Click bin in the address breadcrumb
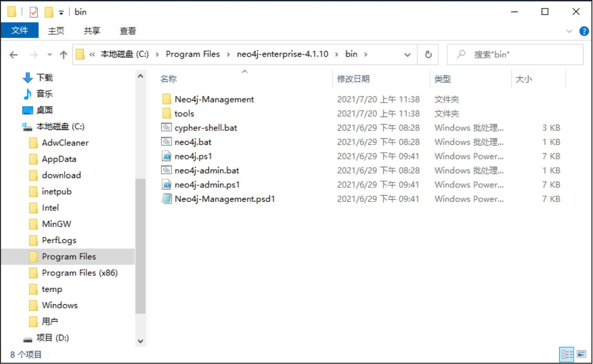593x364 pixels. click(x=351, y=54)
